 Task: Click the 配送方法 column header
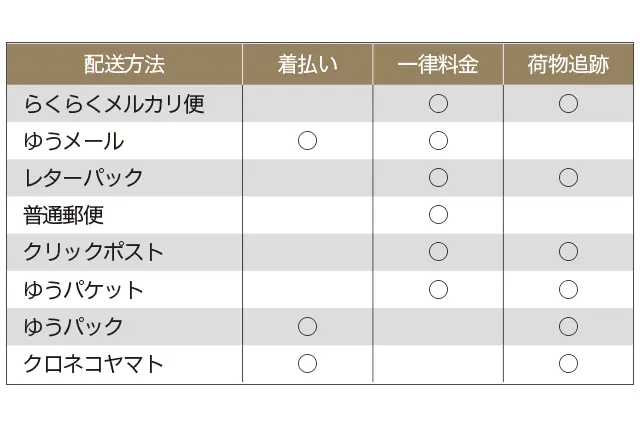(x=124, y=66)
